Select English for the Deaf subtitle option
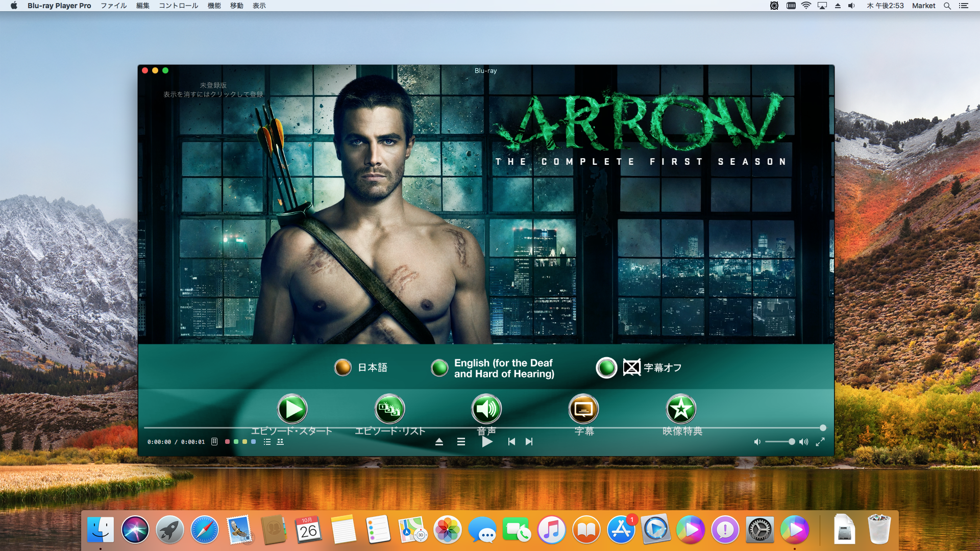Viewport: 980px width, 551px height. click(x=439, y=368)
